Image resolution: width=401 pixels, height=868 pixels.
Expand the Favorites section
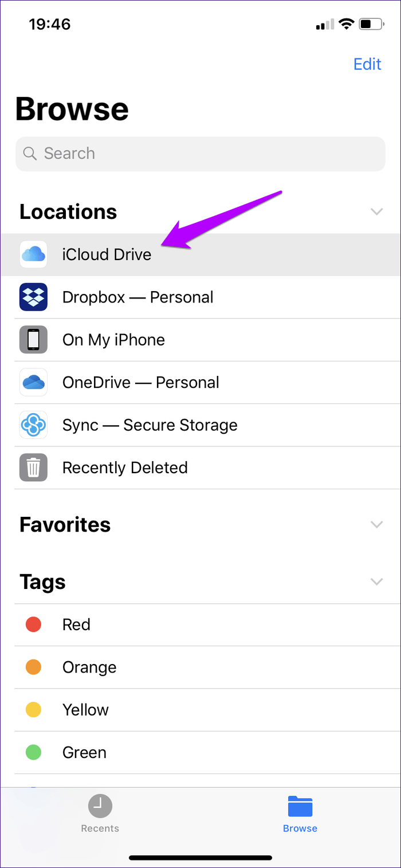coord(376,524)
